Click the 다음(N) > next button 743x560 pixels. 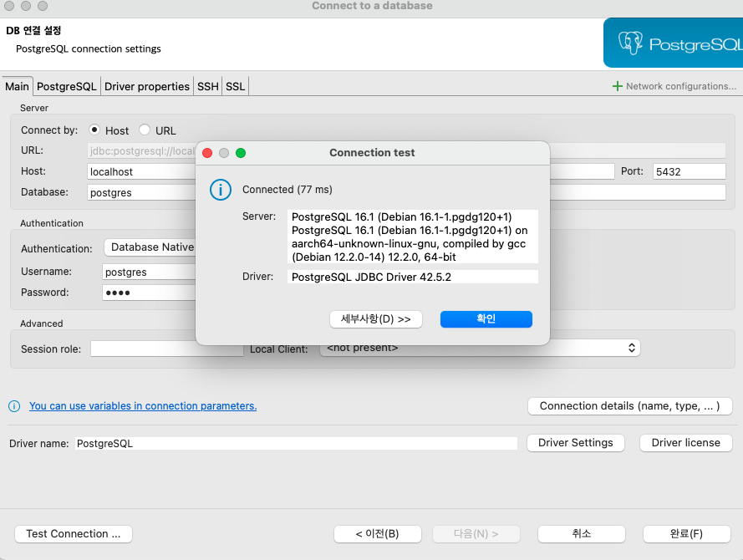[x=476, y=534]
